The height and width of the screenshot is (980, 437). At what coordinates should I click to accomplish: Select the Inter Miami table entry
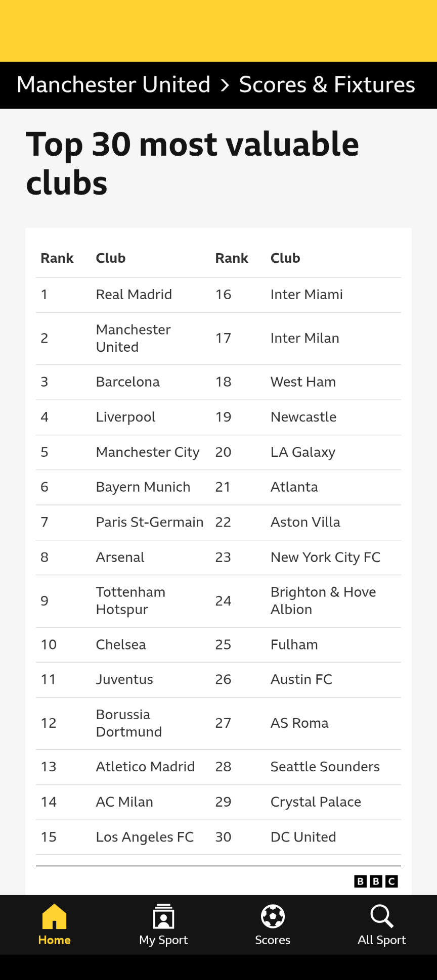tap(307, 295)
